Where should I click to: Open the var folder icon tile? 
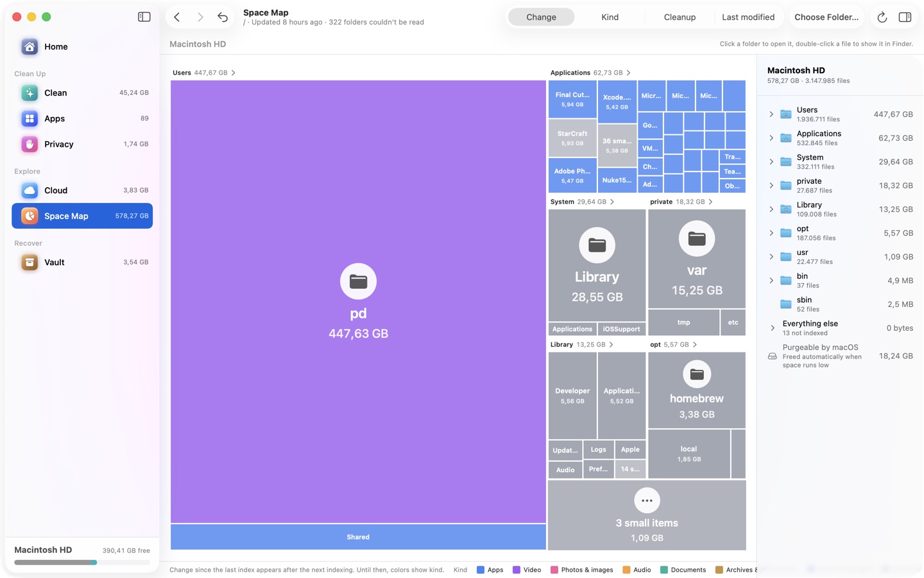(697, 238)
